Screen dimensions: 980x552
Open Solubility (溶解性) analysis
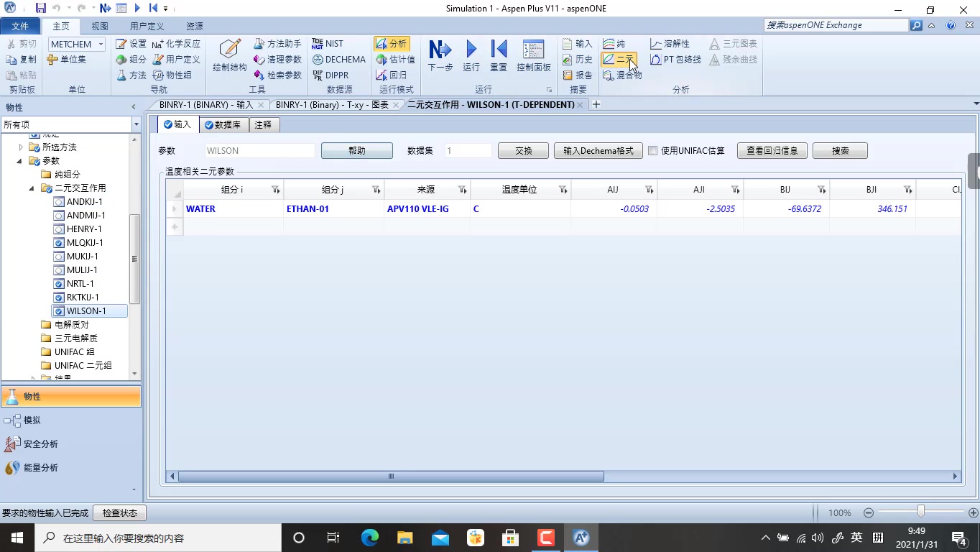pos(670,44)
